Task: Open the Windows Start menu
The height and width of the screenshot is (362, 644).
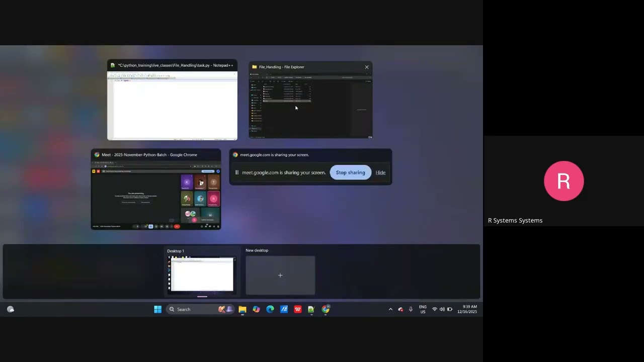Action: (157, 309)
